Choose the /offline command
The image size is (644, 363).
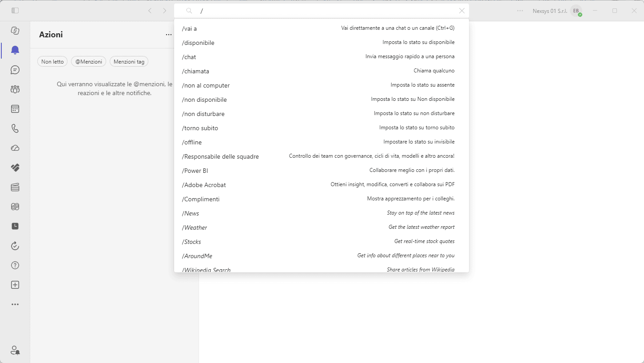pyautogui.click(x=322, y=142)
